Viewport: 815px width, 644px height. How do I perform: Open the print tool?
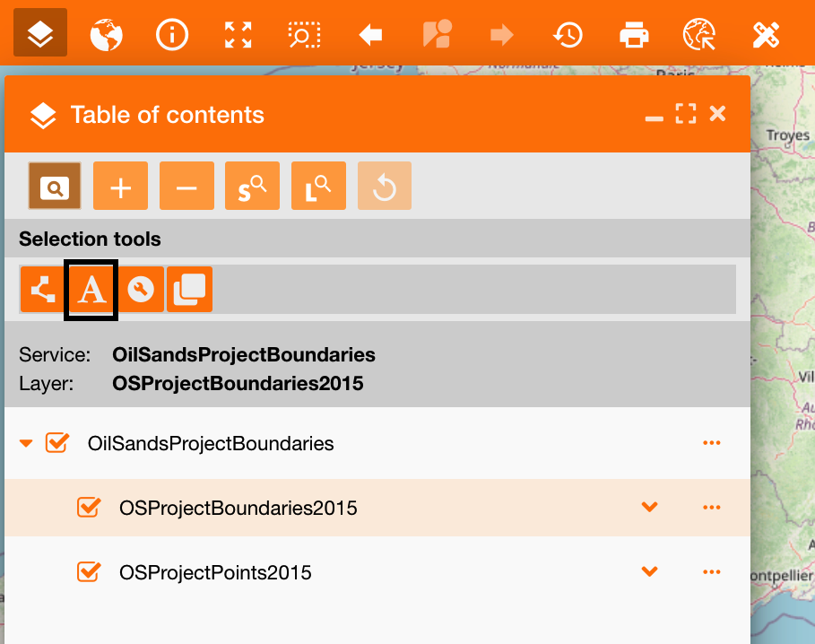coord(634,35)
